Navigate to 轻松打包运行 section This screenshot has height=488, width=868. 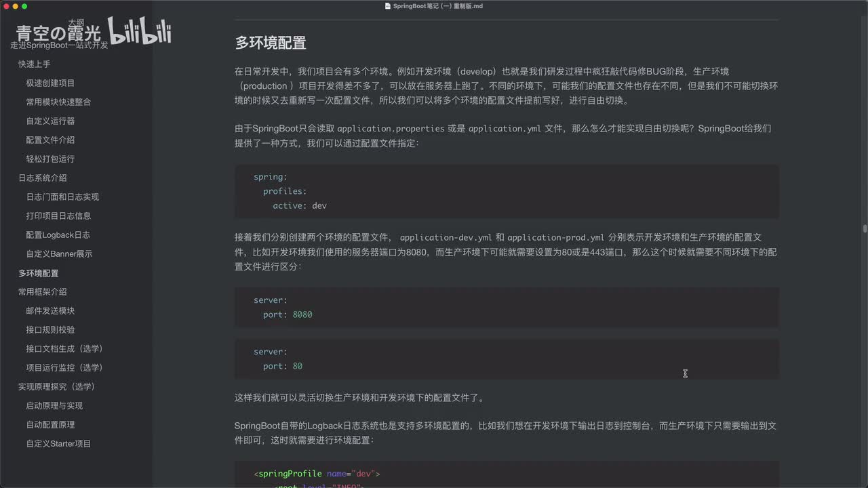click(x=50, y=159)
